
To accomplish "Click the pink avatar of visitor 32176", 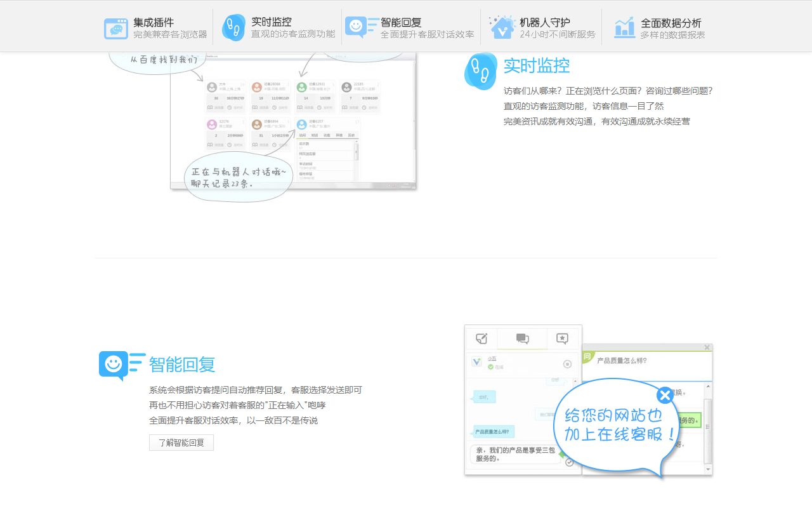I will (x=212, y=124).
